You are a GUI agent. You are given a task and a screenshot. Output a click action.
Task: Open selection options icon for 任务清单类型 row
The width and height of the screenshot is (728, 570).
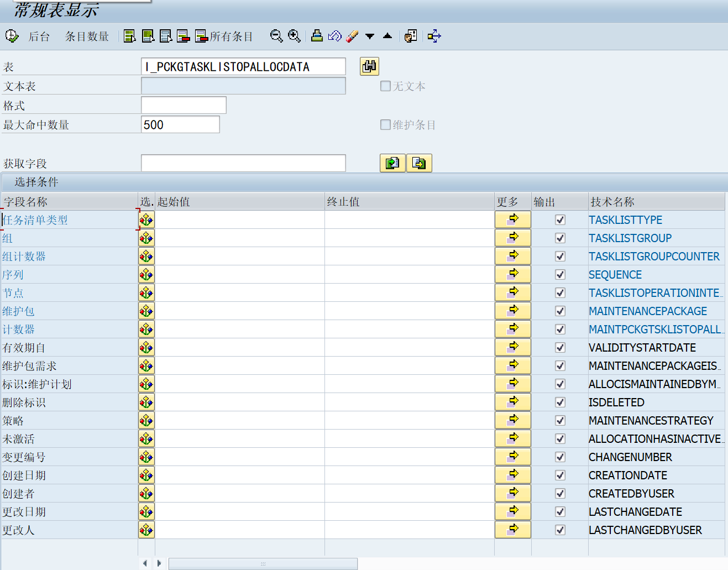146,220
